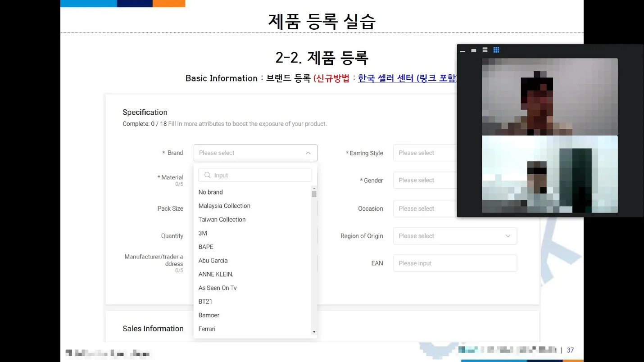
Task: Click the 'EAN' field label
Action: click(377, 263)
